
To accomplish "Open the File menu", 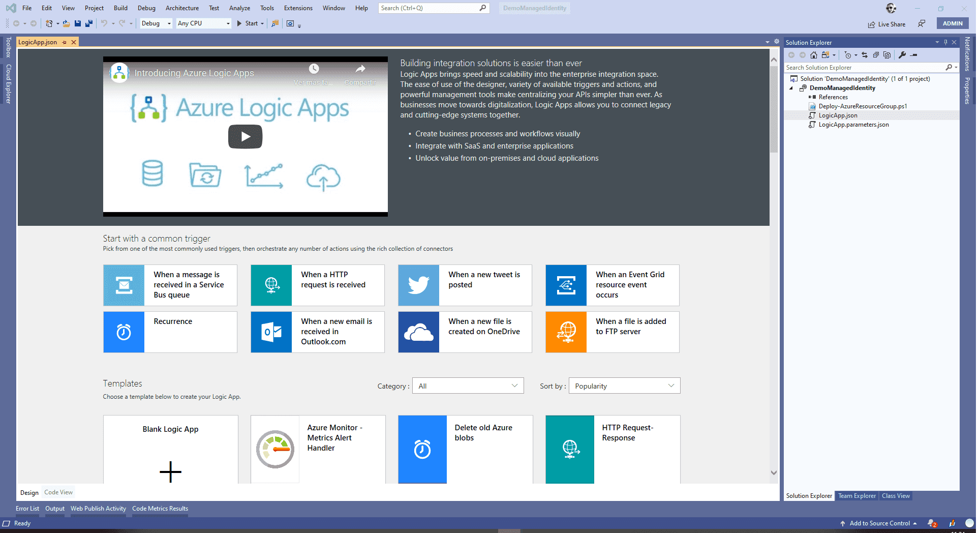I will pos(27,8).
